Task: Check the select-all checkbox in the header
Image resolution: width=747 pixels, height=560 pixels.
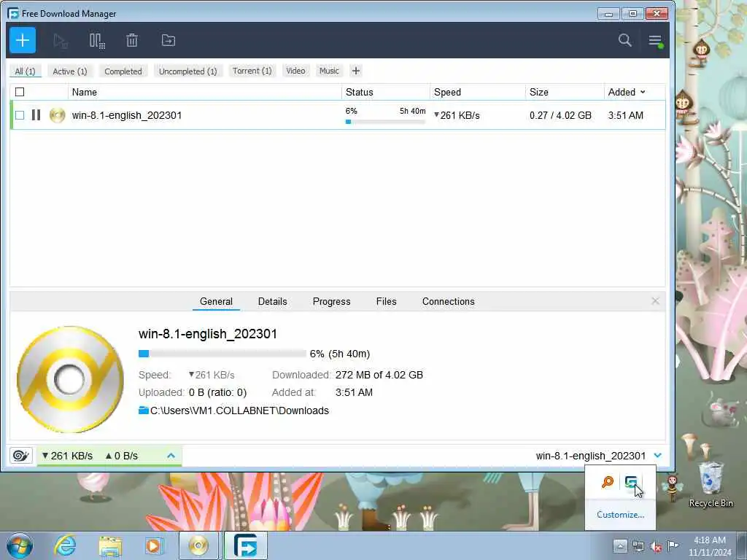Action: point(20,92)
